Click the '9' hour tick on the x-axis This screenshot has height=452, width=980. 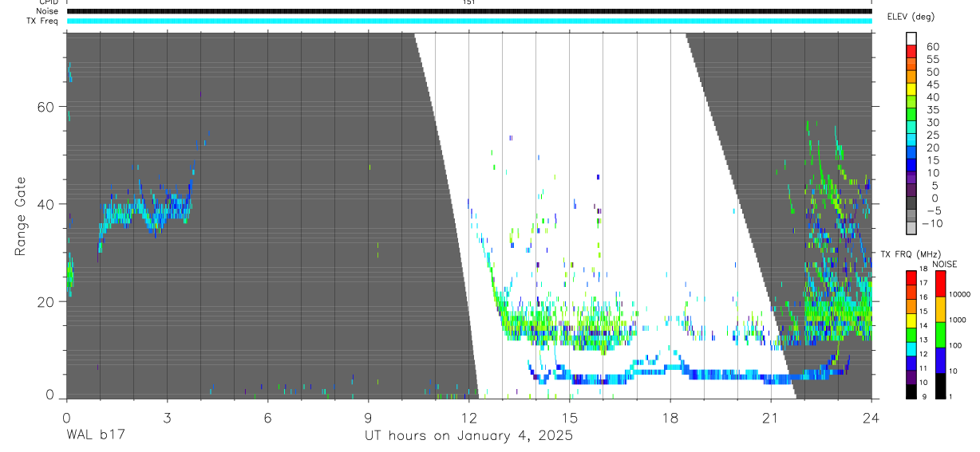(x=369, y=418)
